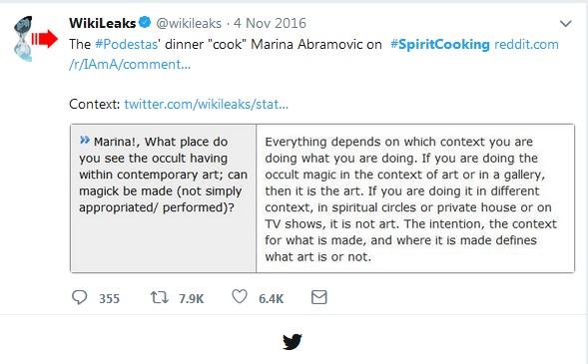Open the @wikileaks handle
Screen dimensions: 588x364
[189, 23]
